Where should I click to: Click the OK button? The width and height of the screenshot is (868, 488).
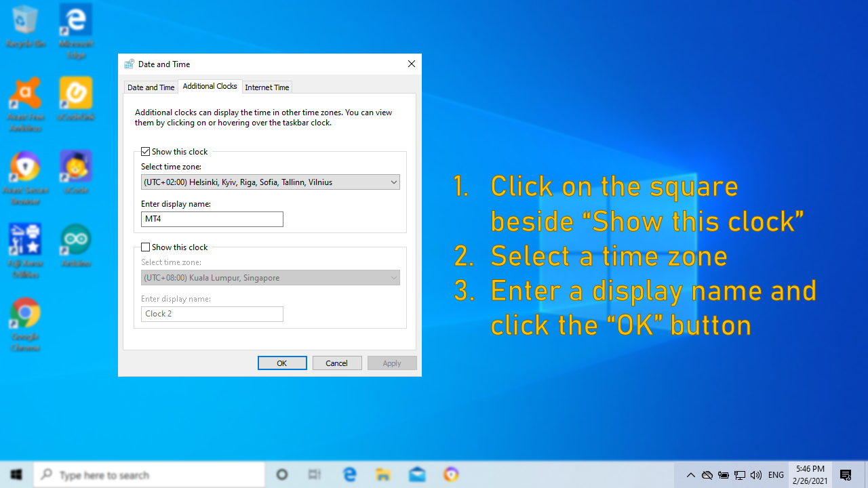[x=281, y=363]
